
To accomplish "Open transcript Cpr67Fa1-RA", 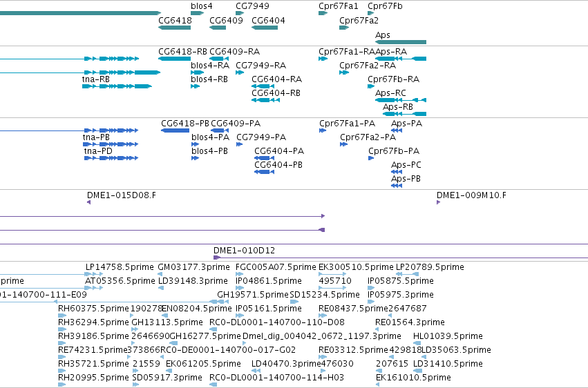I will point(323,59).
